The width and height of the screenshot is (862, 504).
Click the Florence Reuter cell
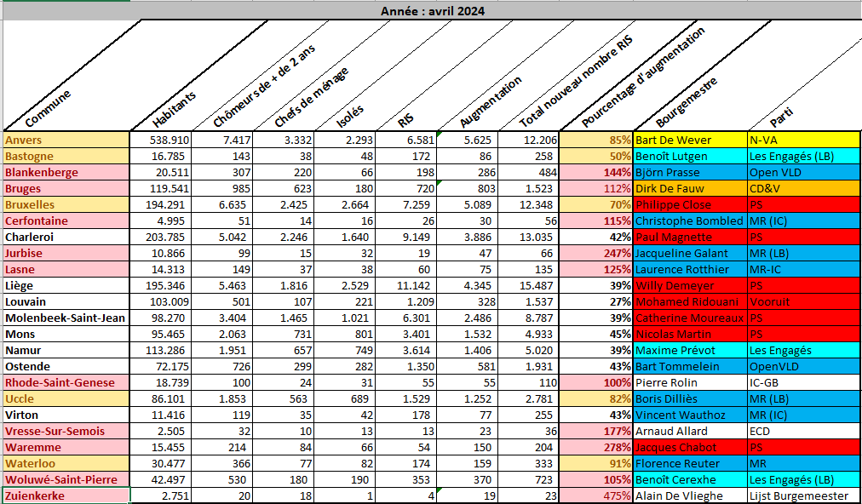click(689, 463)
